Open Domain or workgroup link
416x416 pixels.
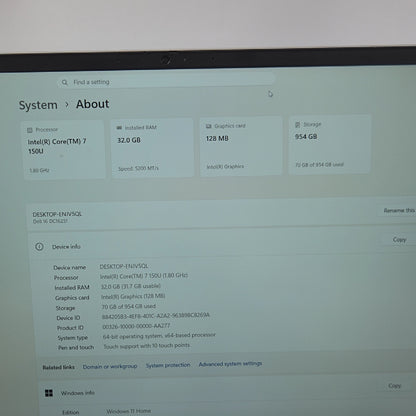(110, 366)
